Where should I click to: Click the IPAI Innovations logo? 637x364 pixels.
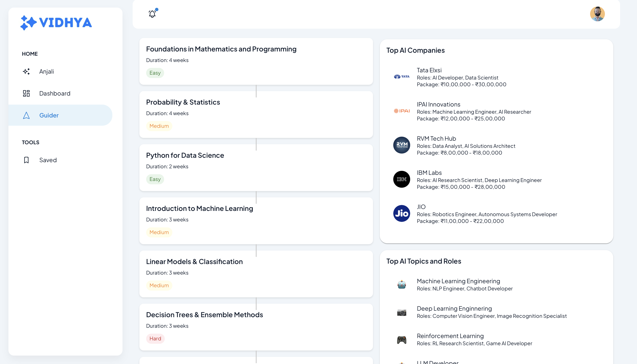click(x=402, y=111)
